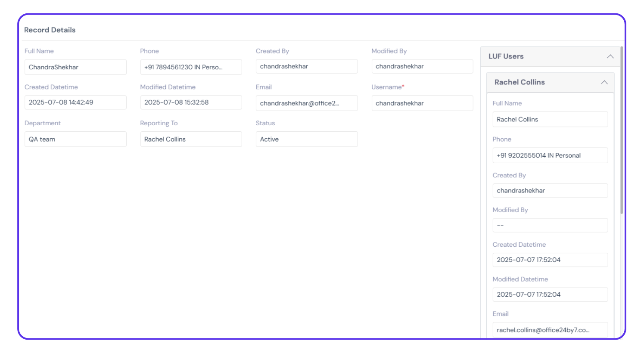Click the Rachel Collins section header
Viewport: 644px width, 353px height.
[520, 82]
